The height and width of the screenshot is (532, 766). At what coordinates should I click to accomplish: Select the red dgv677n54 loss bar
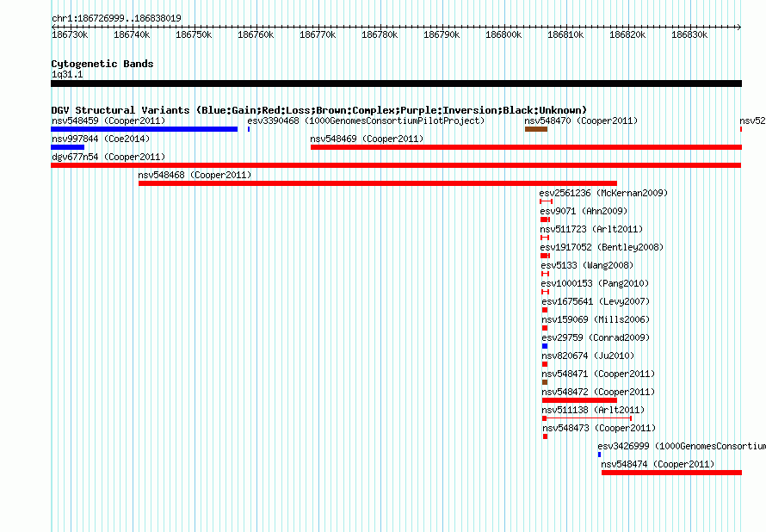(x=396, y=165)
